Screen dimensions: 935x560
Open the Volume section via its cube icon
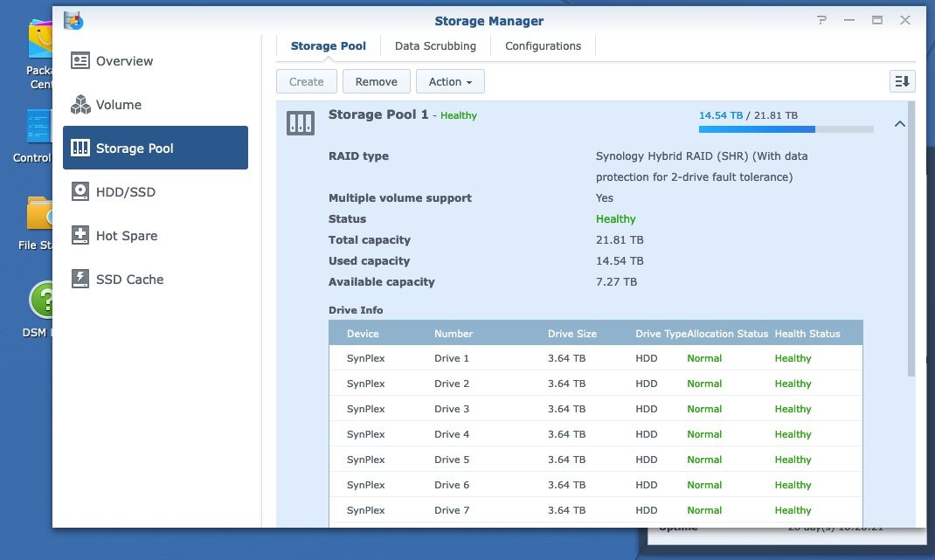(80, 105)
